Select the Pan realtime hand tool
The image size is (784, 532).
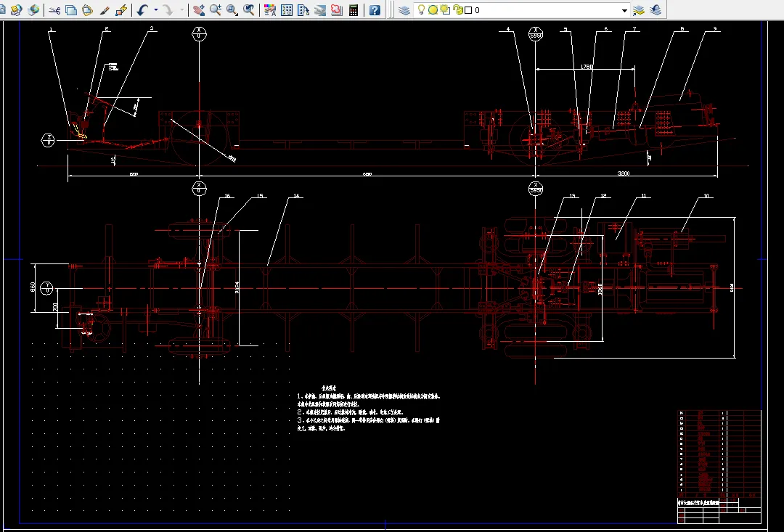coord(199,10)
